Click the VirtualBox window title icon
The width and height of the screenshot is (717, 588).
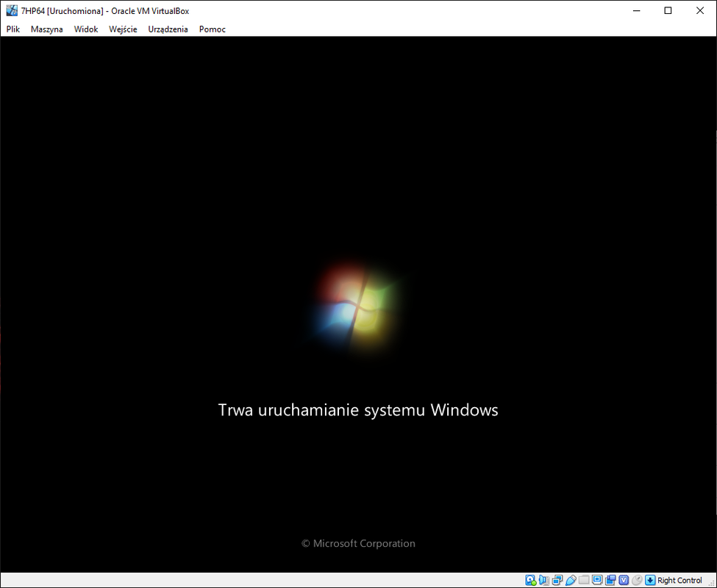pyautogui.click(x=12, y=10)
